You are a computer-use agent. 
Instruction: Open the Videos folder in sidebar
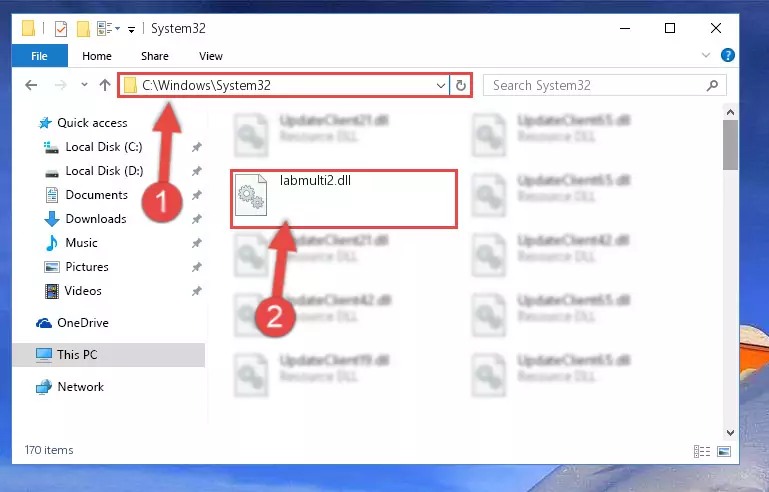point(83,291)
